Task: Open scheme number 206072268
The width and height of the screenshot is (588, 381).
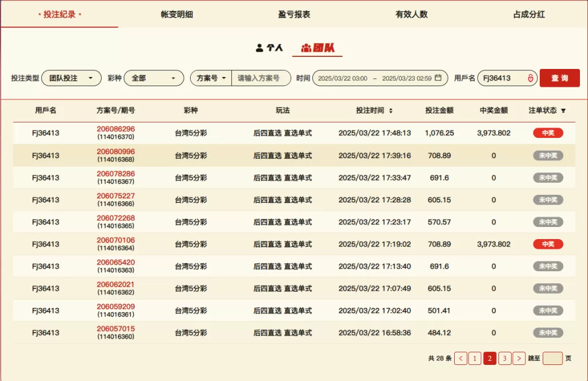Action: (x=115, y=218)
